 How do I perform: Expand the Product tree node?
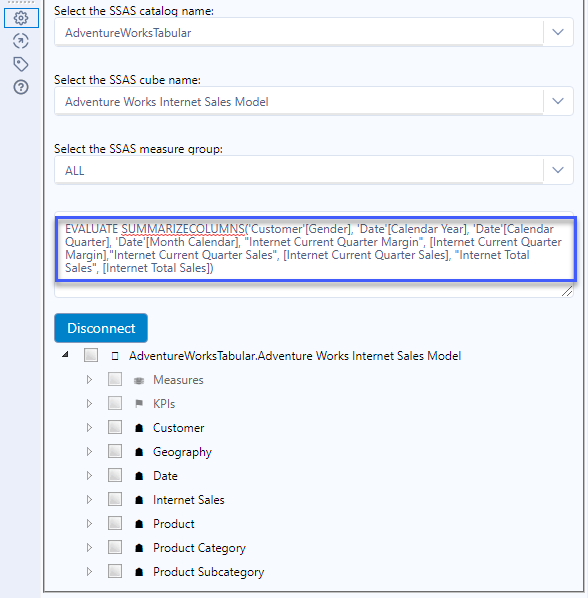(x=89, y=524)
